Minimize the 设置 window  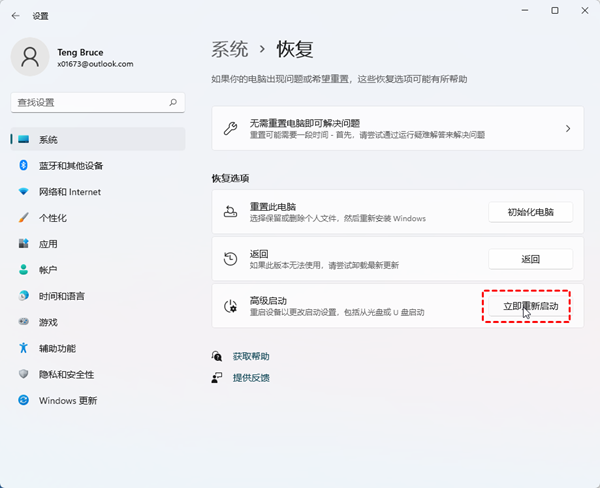click(525, 10)
